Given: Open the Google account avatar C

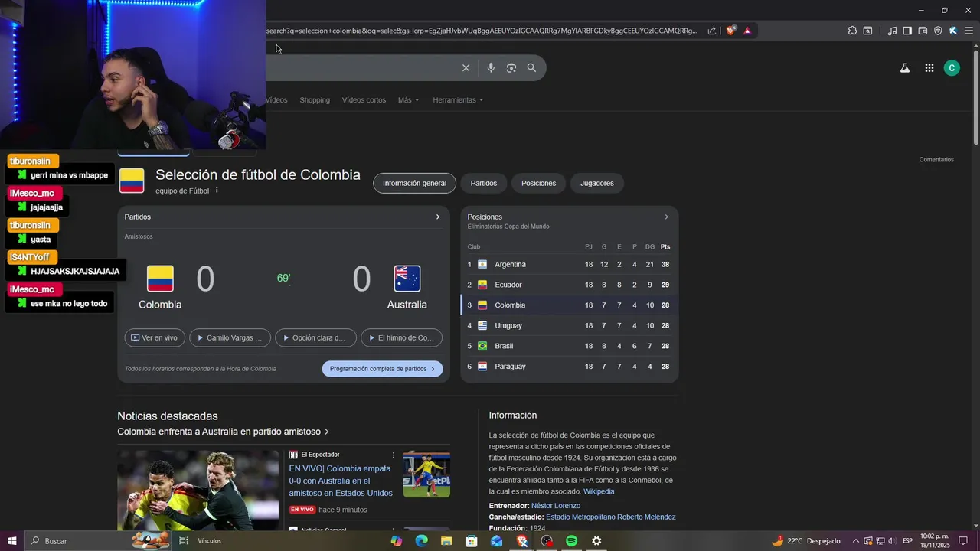Looking at the screenshot, I should [952, 68].
